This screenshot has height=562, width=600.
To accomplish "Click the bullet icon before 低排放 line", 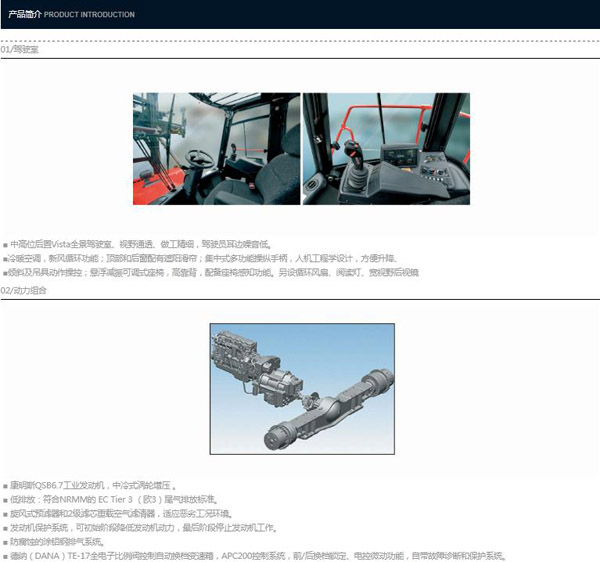I will [5, 499].
